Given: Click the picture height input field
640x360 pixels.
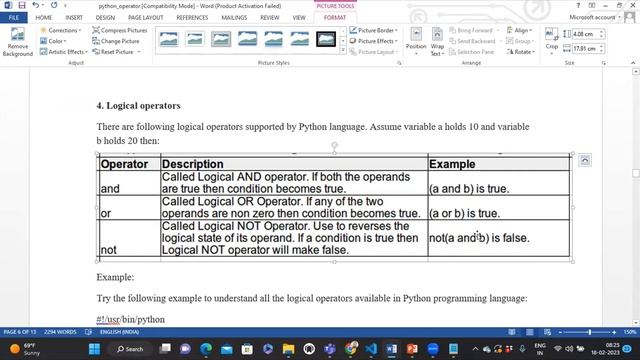Looking at the screenshot, I should click(585, 34).
